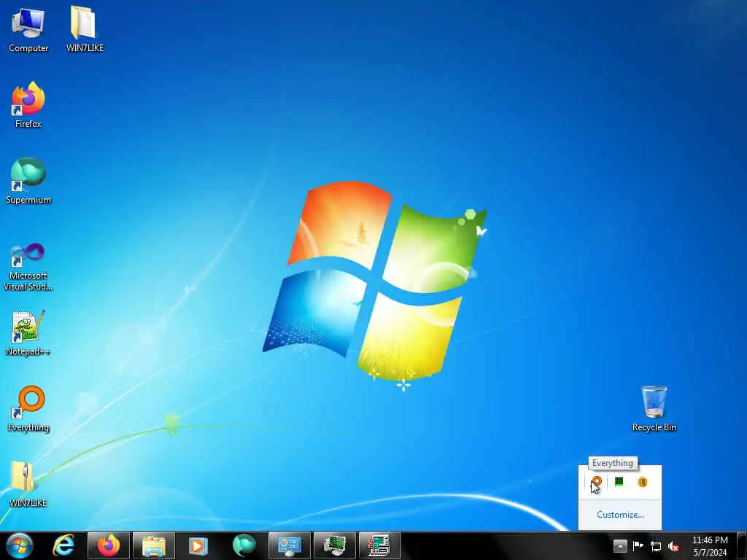Click the Everything tray icon in overflow
Image resolution: width=747 pixels, height=560 pixels.
pos(597,482)
